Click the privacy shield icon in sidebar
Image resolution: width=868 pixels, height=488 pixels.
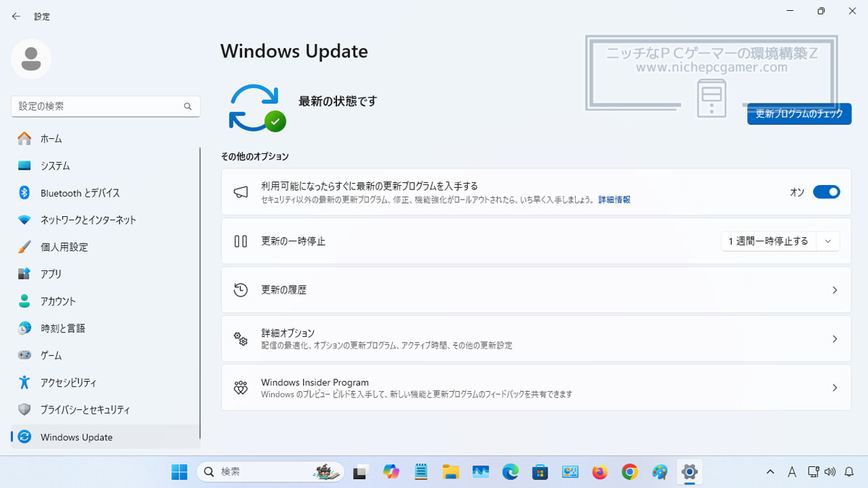pos(25,409)
